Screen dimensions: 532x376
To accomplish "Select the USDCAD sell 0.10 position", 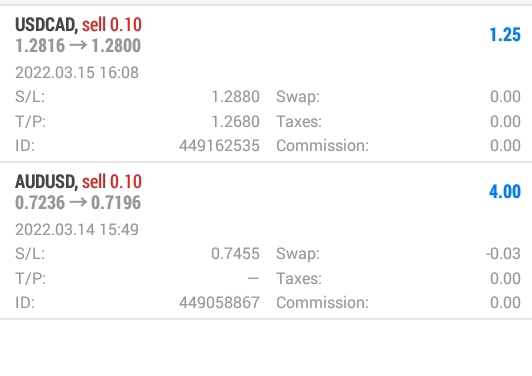I will pyautogui.click(x=266, y=84).
